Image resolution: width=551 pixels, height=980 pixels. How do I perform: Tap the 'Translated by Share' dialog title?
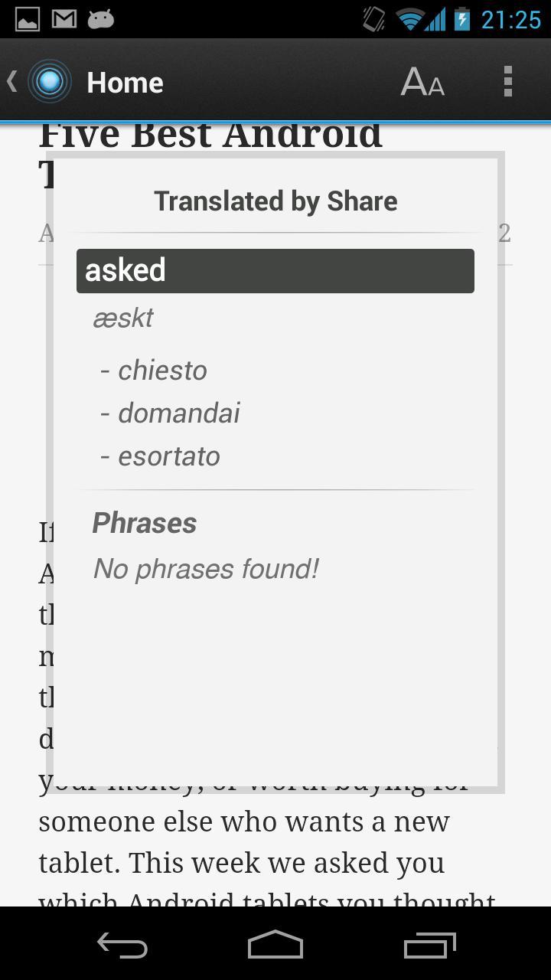pos(275,201)
